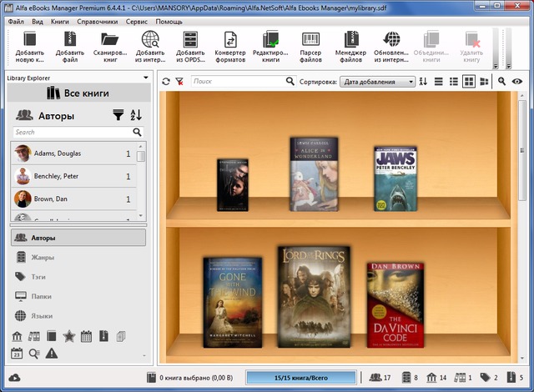Select the Jaws book cover
The width and height of the screenshot is (534, 392).
coord(395,179)
